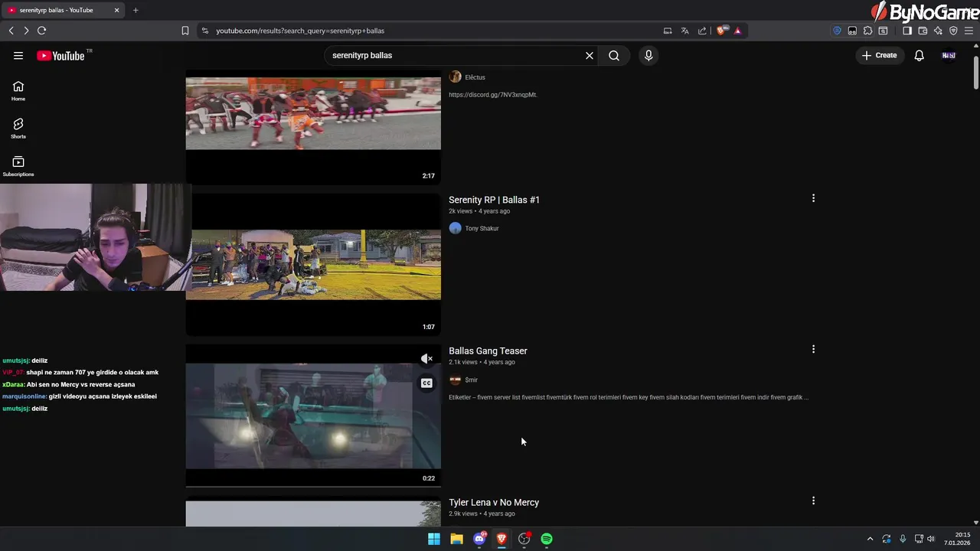Open Brave VPN shield icon
980x551 pixels.
pyautogui.click(x=953, y=31)
